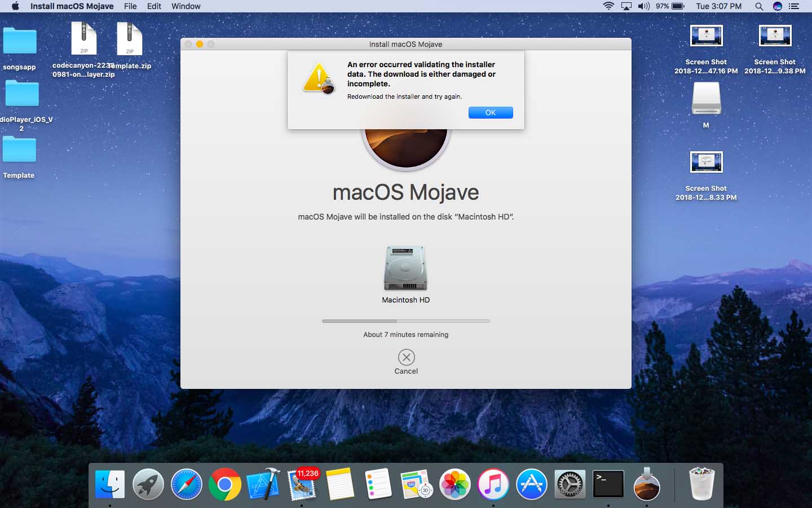Dismiss the error dialog with OK
Viewport: 812px width, 508px height.
click(x=491, y=113)
